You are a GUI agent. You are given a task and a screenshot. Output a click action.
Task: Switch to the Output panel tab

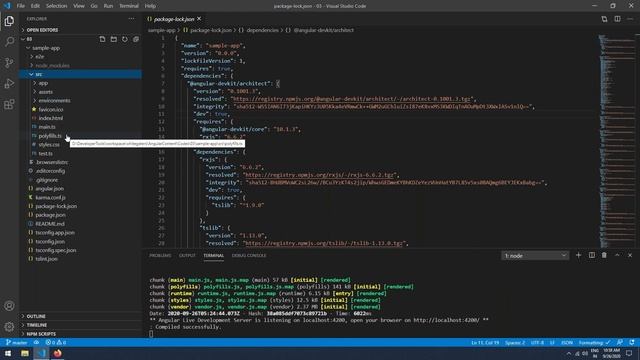click(x=187, y=256)
